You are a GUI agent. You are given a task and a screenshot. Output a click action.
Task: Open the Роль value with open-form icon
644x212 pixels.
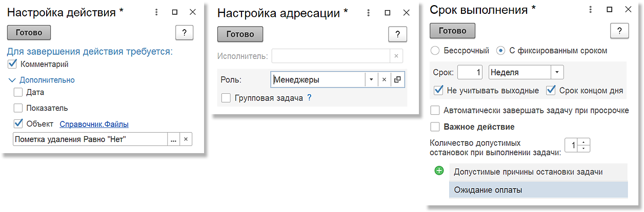coord(397,79)
